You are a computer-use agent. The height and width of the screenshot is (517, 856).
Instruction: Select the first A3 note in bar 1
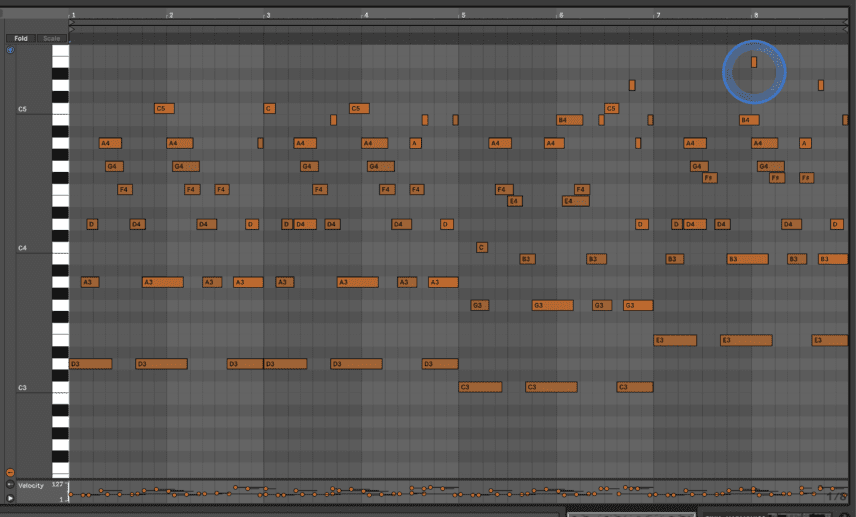pos(90,282)
